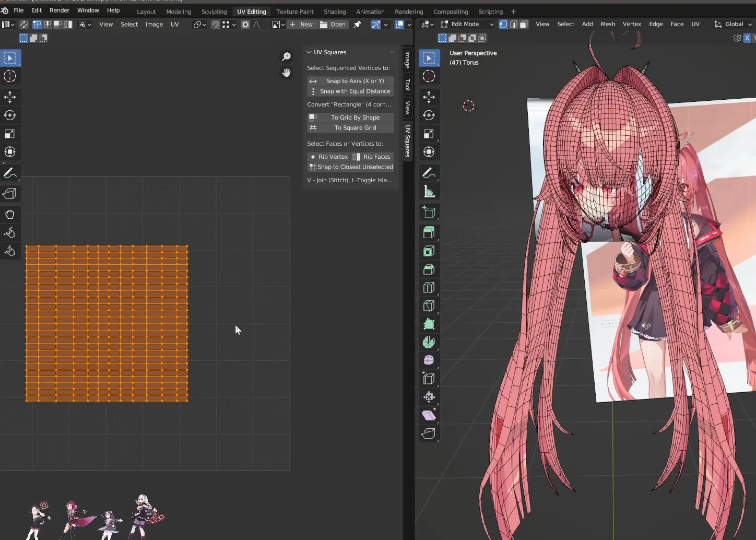The image size is (756, 540).
Task: Toggle X axis mirror in 3D viewport
Action: coord(747,38)
